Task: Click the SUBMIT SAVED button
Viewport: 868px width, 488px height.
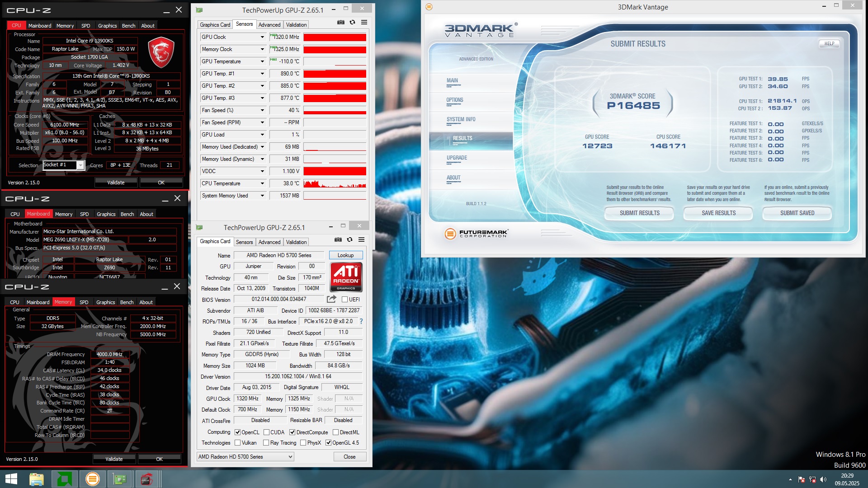Action: (x=797, y=213)
